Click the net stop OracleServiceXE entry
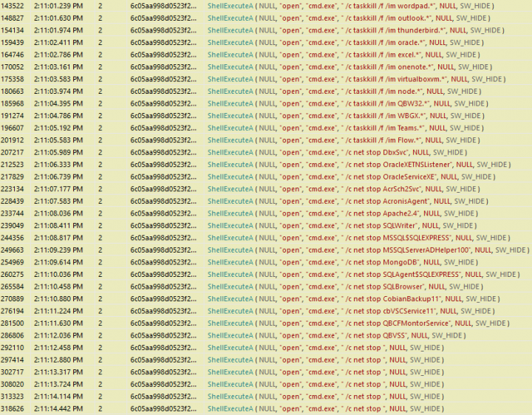Image resolution: width=532 pixels, height=415 pixels. pyautogui.click(x=266, y=176)
